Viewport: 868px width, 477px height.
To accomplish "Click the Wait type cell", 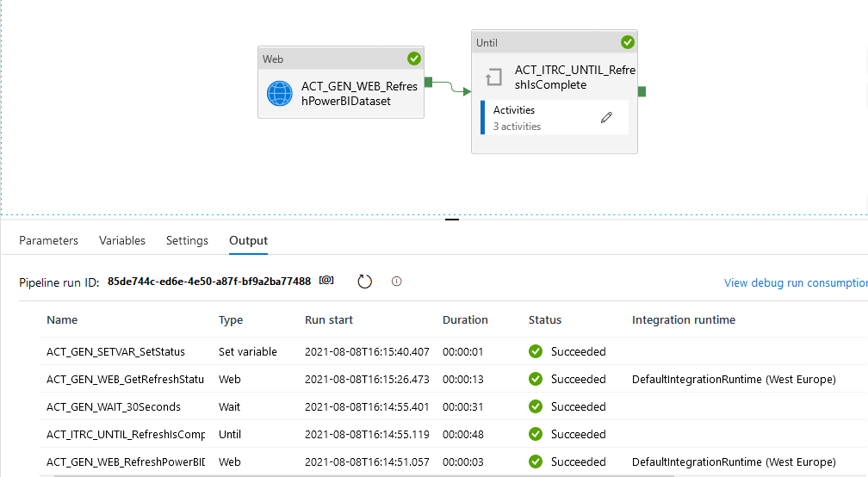I will pyautogui.click(x=229, y=407).
